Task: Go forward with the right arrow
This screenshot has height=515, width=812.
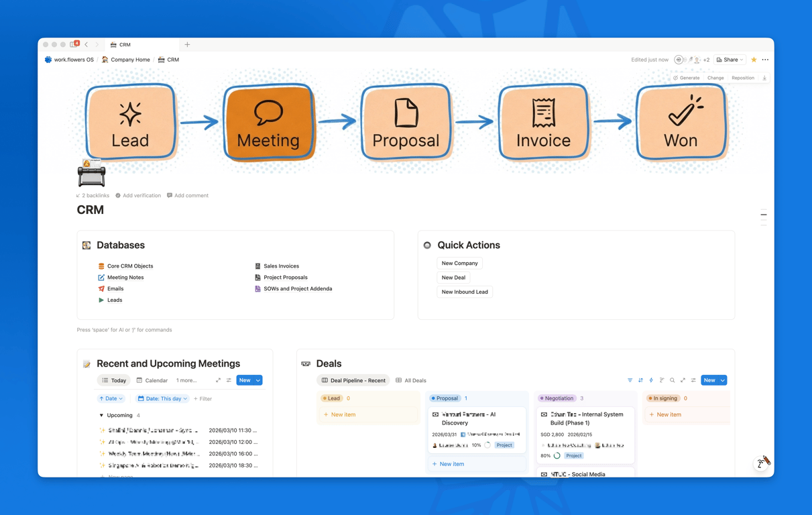Action: coord(97,44)
